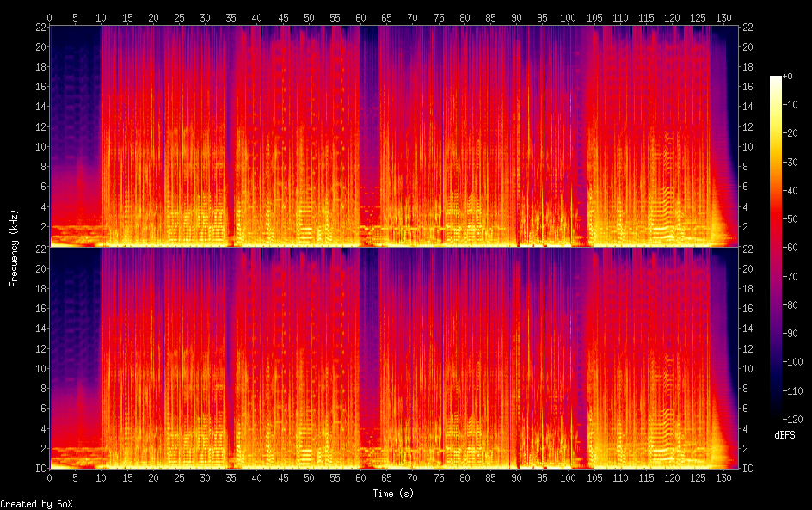The image size is (812, 510).
Task: Click the '60' tick on the bottom time axis
Action: click(360, 478)
